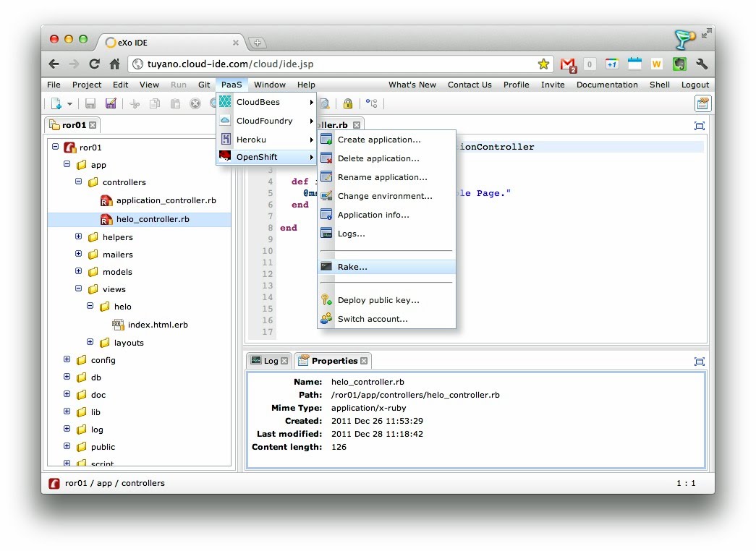Click the Logout link
This screenshot has width=756, height=551.
695,85
